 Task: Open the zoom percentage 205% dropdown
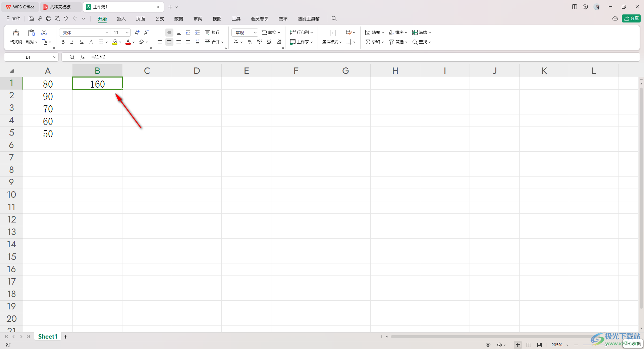click(x=567, y=345)
